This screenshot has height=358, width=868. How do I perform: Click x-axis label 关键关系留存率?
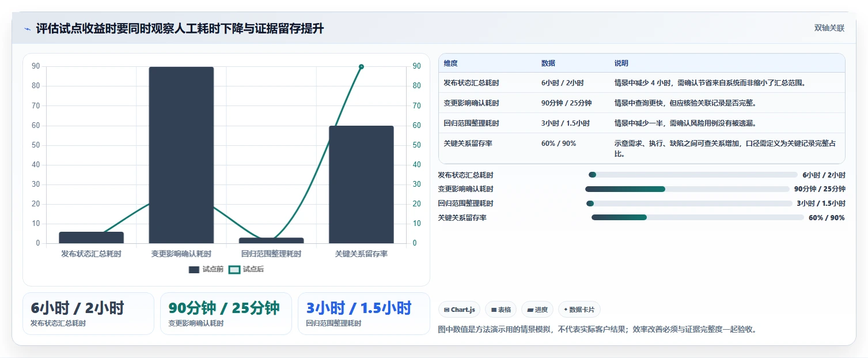361,254
